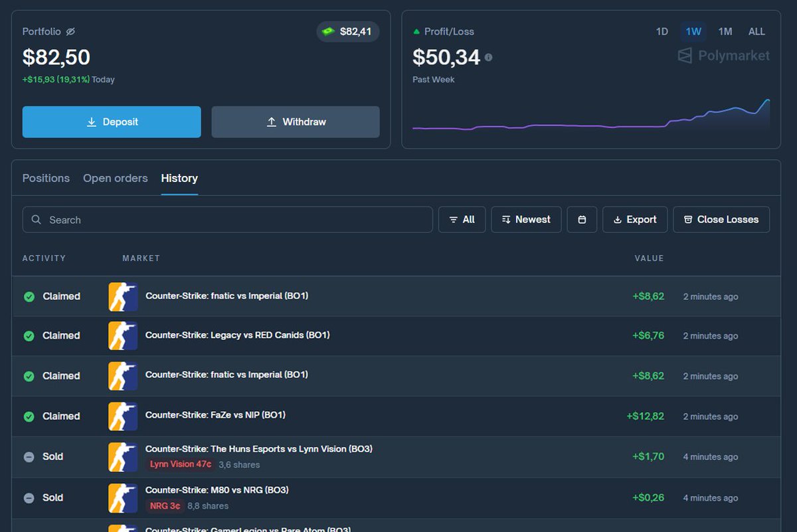This screenshot has width=797, height=532.
Task: Open the Open orders tab
Action: (115, 178)
